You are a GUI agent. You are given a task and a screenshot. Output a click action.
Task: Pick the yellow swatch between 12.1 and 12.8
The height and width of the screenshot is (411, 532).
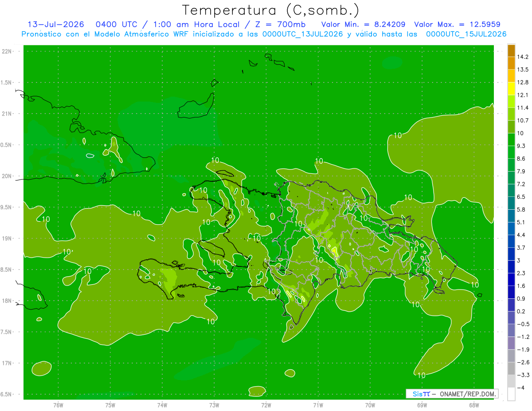coord(511,89)
